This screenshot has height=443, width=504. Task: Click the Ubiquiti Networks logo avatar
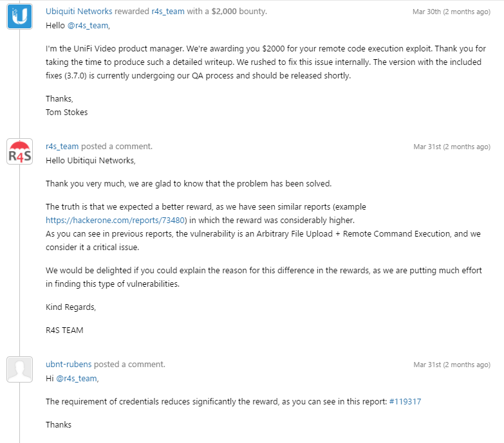coord(19,16)
